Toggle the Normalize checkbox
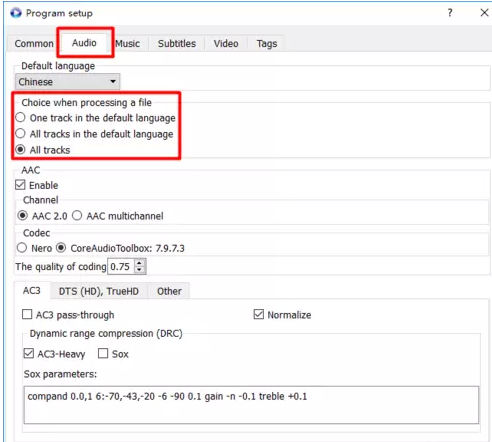 coord(259,314)
